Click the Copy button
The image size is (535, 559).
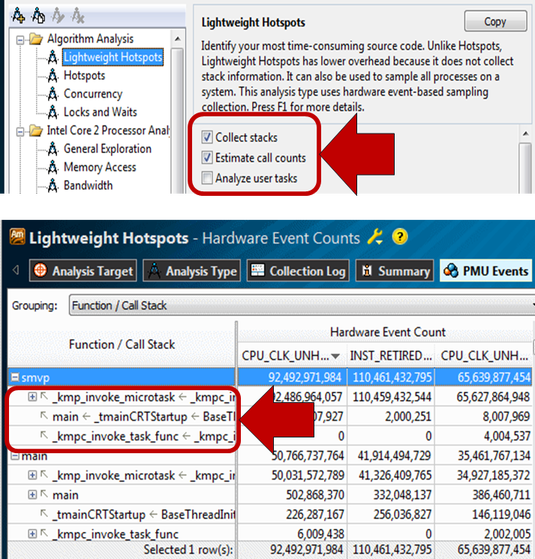click(495, 21)
